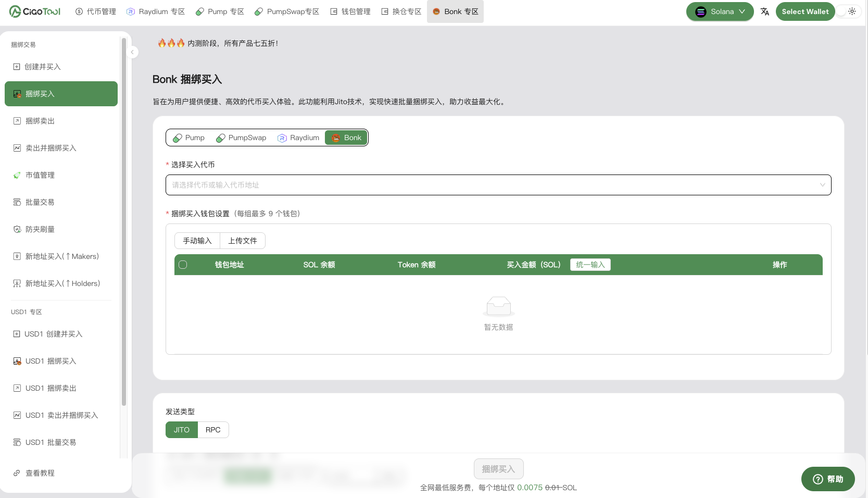
Task: Expand the 选择买入代币 token dropdown
Action: point(822,185)
